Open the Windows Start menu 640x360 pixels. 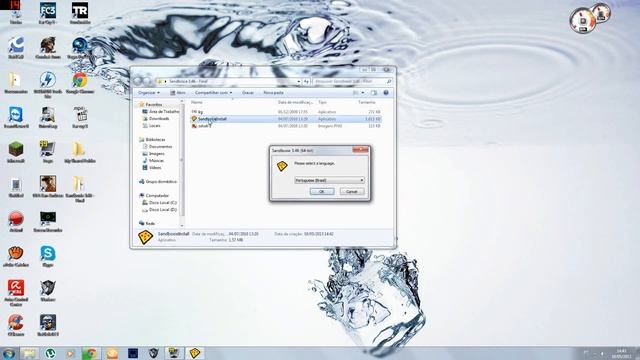point(9,353)
